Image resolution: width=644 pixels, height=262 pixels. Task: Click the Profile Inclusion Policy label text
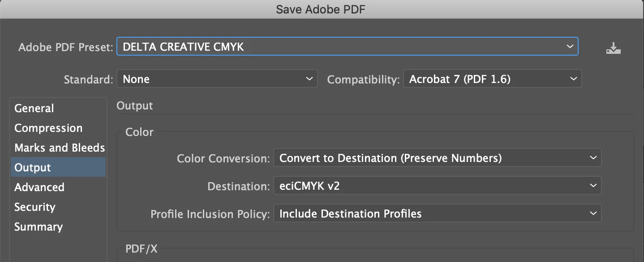[210, 214]
